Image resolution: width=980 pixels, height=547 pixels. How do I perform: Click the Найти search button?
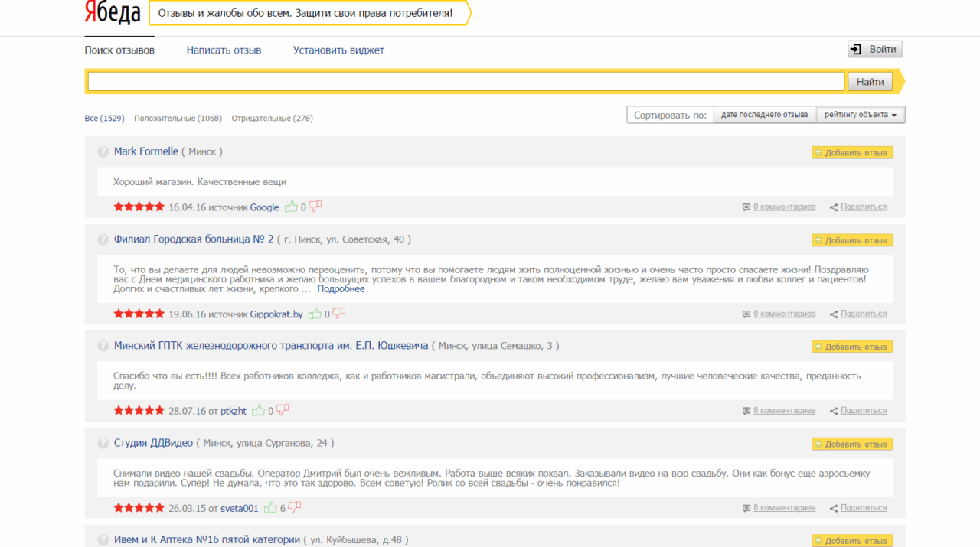click(870, 82)
